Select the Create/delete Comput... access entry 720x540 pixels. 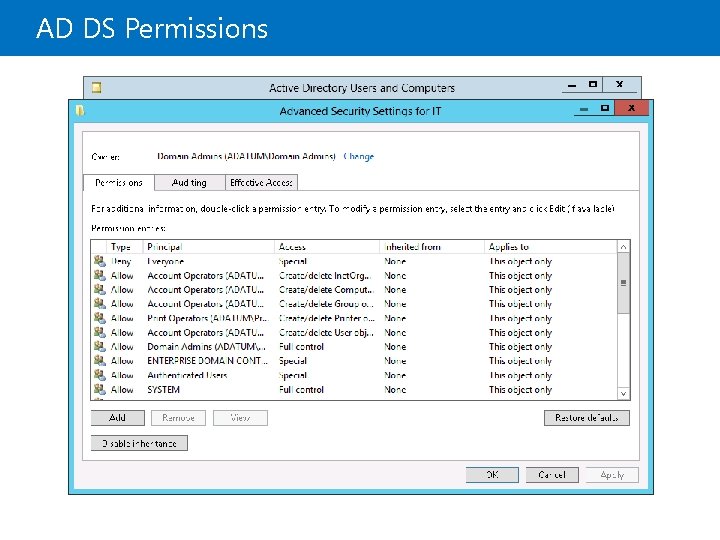(326, 290)
